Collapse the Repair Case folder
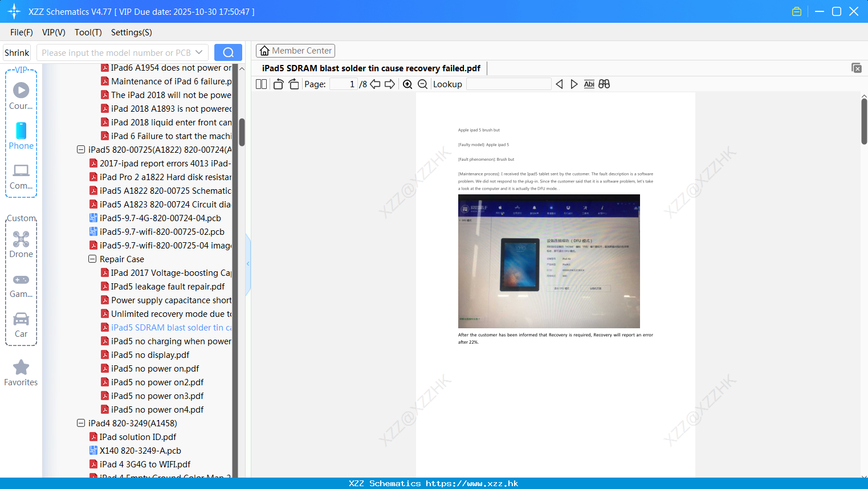 (x=92, y=259)
